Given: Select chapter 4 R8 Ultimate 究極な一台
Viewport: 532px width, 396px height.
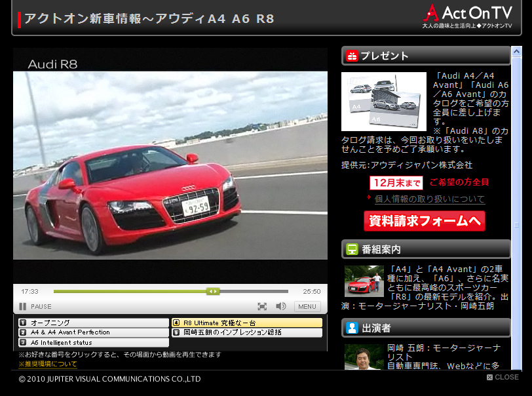Looking at the screenshot, I should pyautogui.click(x=246, y=323).
